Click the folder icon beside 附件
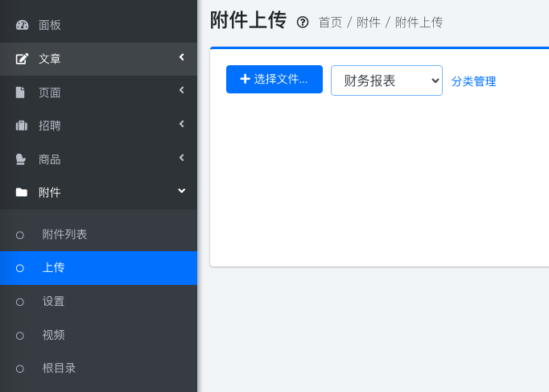The height and width of the screenshot is (392, 549). pyautogui.click(x=22, y=192)
